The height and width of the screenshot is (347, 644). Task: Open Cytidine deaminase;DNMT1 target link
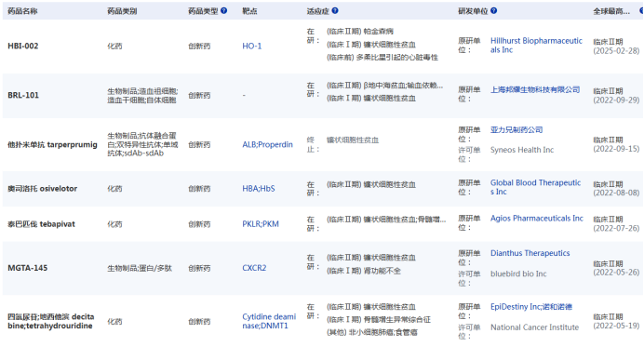pos(269,321)
